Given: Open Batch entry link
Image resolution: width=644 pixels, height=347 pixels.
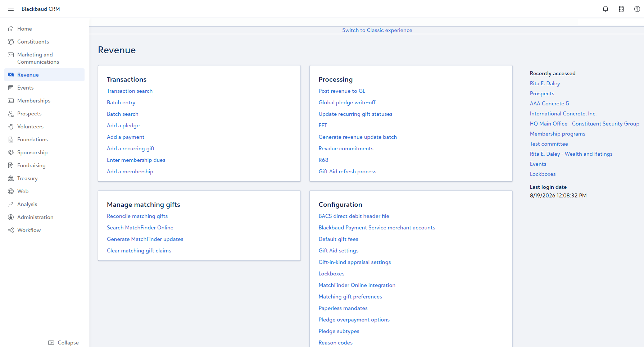Looking at the screenshot, I should click(121, 102).
